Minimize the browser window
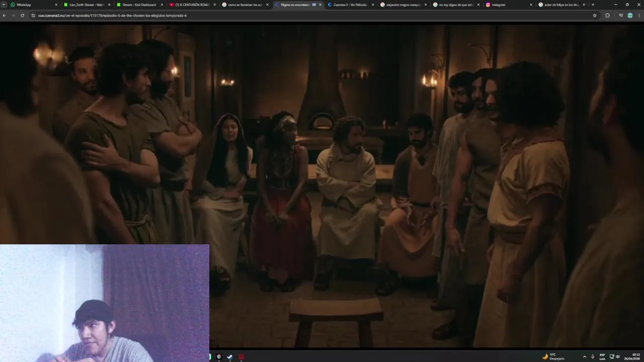The width and height of the screenshot is (644, 362). click(x=615, y=5)
